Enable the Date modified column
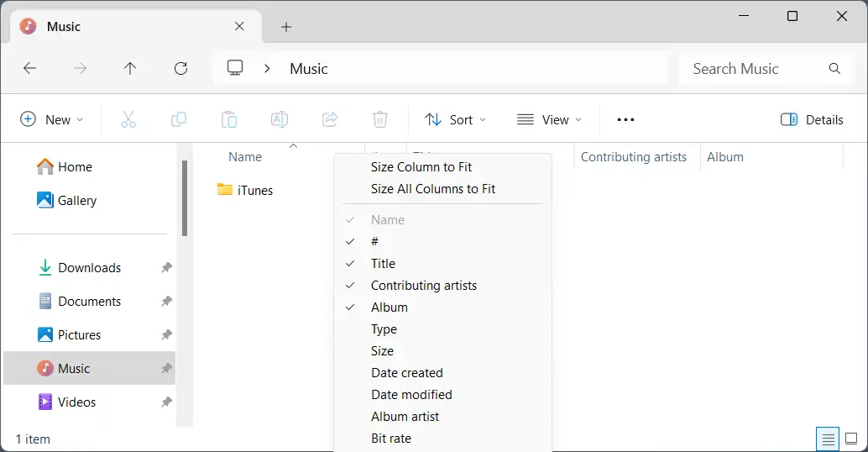Screen dimensions: 868x452 pyautogui.click(x=411, y=395)
